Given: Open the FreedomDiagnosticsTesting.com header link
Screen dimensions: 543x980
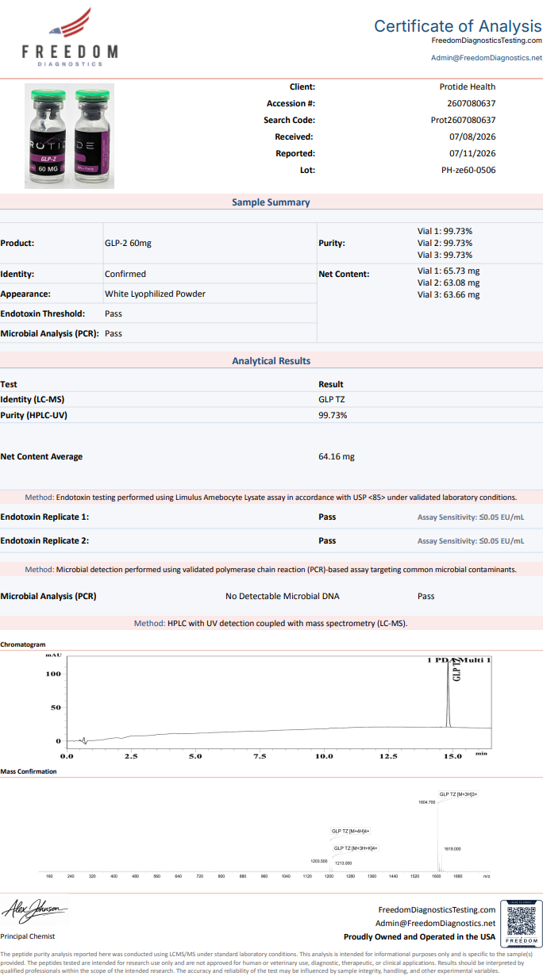Looking at the screenshot, I should pyautogui.click(x=487, y=40).
